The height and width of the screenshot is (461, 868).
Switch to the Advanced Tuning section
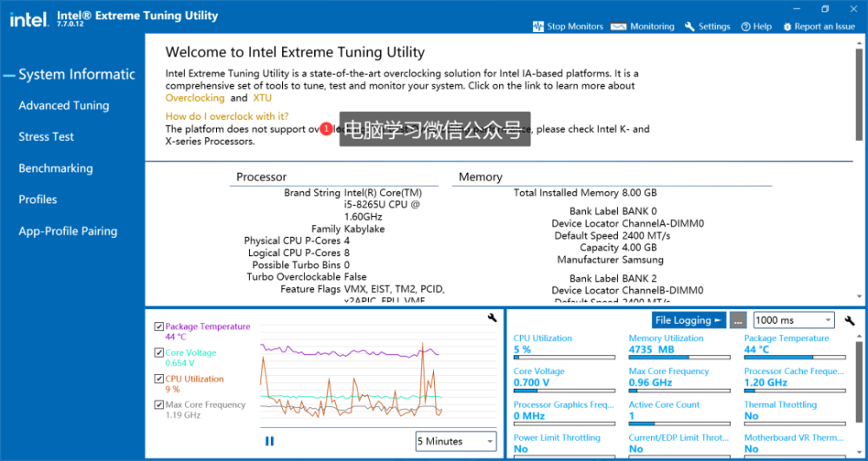pos(63,106)
